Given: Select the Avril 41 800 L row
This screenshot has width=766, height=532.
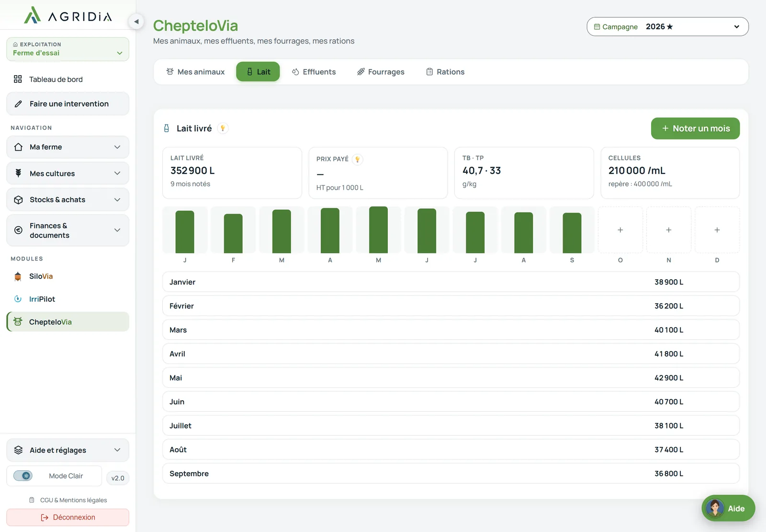Looking at the screenshot, I should click(451, 354).
